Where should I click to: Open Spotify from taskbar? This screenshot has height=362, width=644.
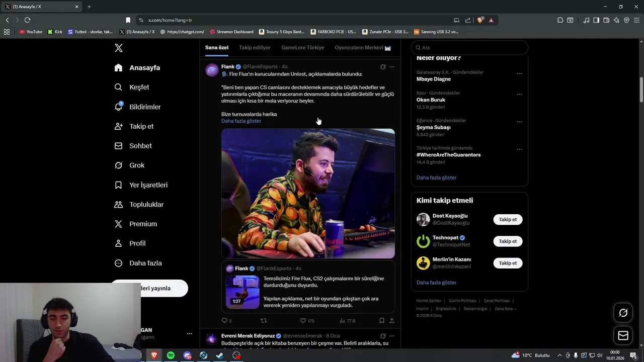[171, 355]
